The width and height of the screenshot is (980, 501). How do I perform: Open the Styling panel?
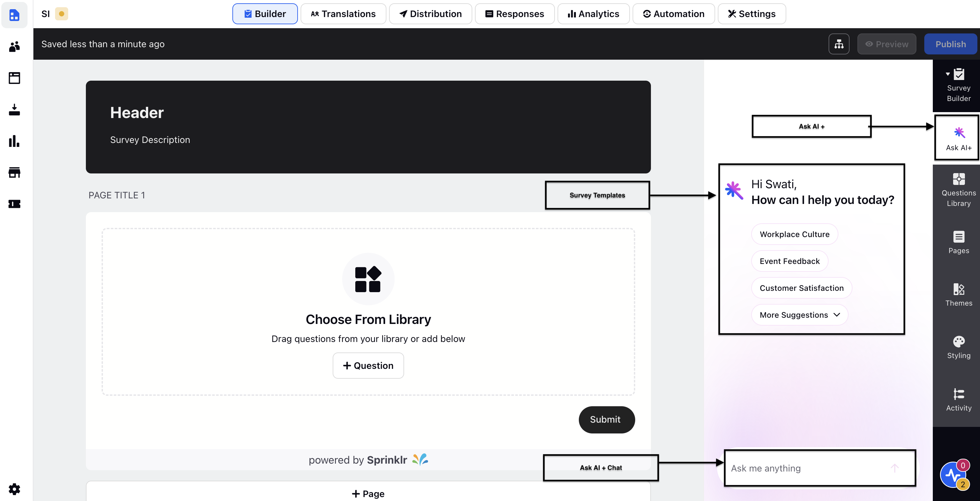(958, 347)
